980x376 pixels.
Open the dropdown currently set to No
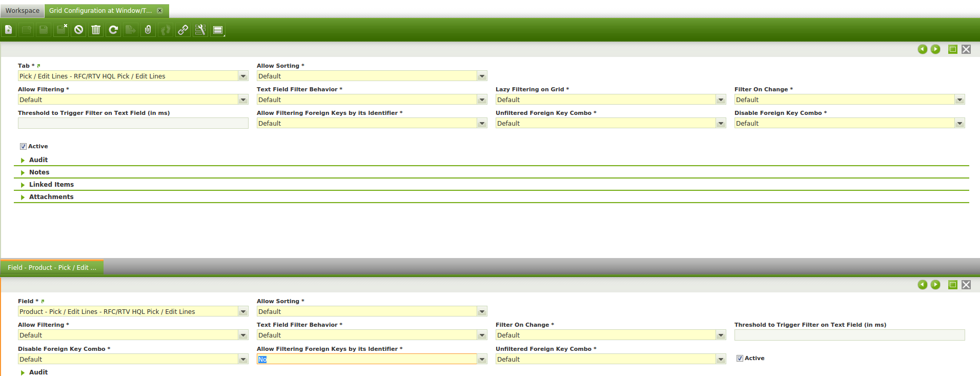tap(482, 359)
